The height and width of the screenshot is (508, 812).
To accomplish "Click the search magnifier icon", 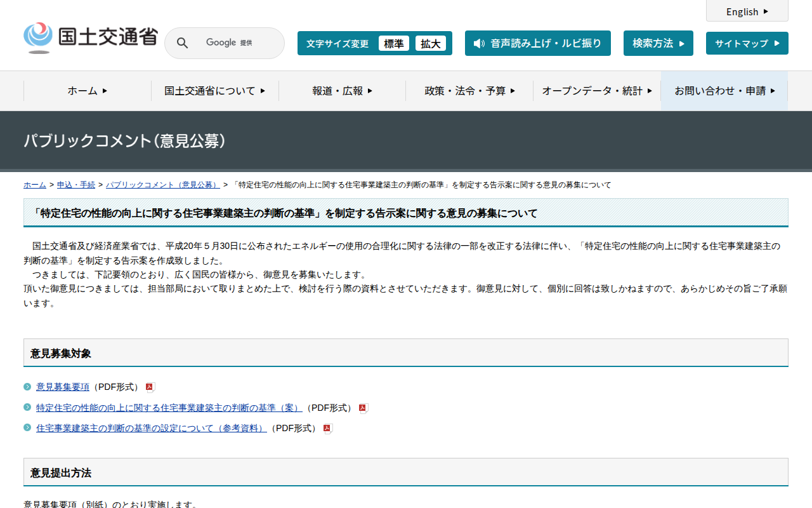I will coord(182,43).
